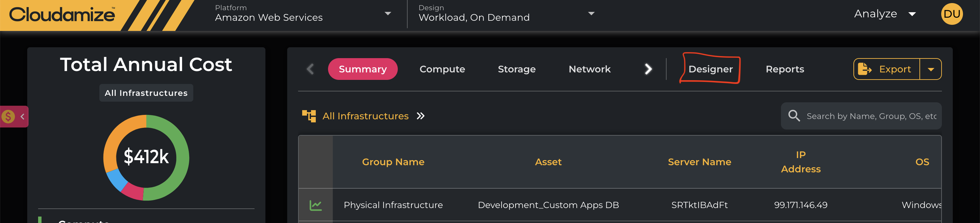Screen dimensions: 980x223
Task: Click the trend chart icon for Physical Infrastructure row
Action: 315,205
